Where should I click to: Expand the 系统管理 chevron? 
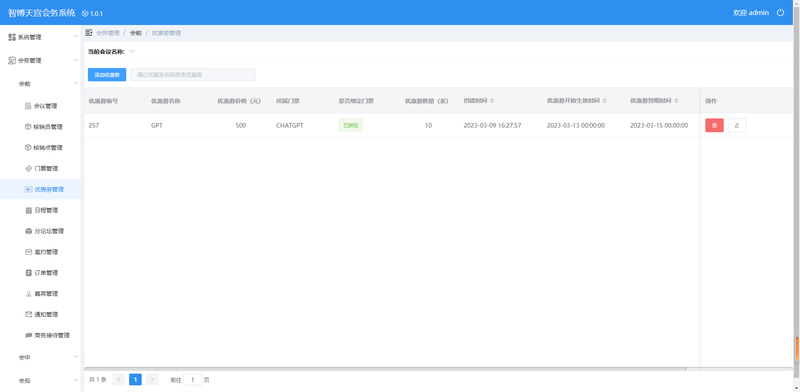click(x=76, y=37)
